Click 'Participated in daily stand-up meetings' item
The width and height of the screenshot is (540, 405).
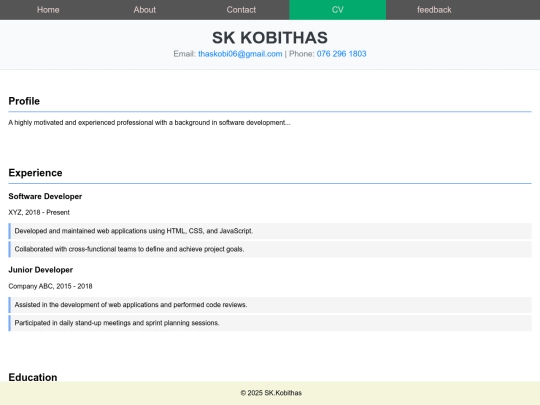[270, 323]
